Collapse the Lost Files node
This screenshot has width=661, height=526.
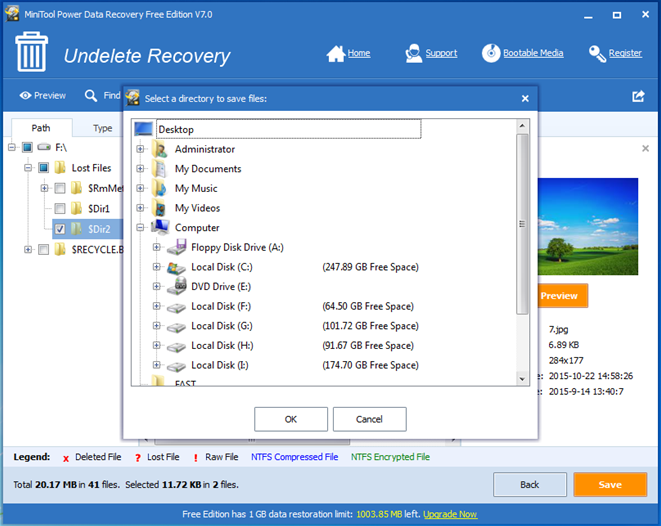28,168
